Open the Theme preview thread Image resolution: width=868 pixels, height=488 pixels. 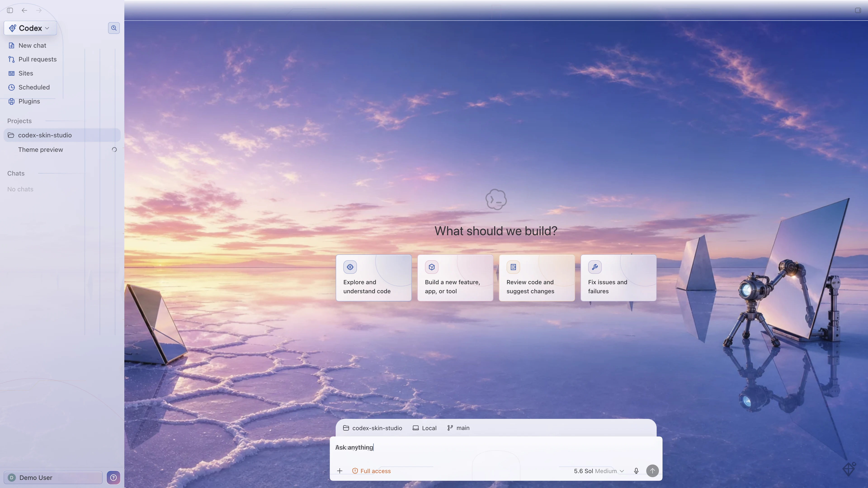tap(62, 150)
